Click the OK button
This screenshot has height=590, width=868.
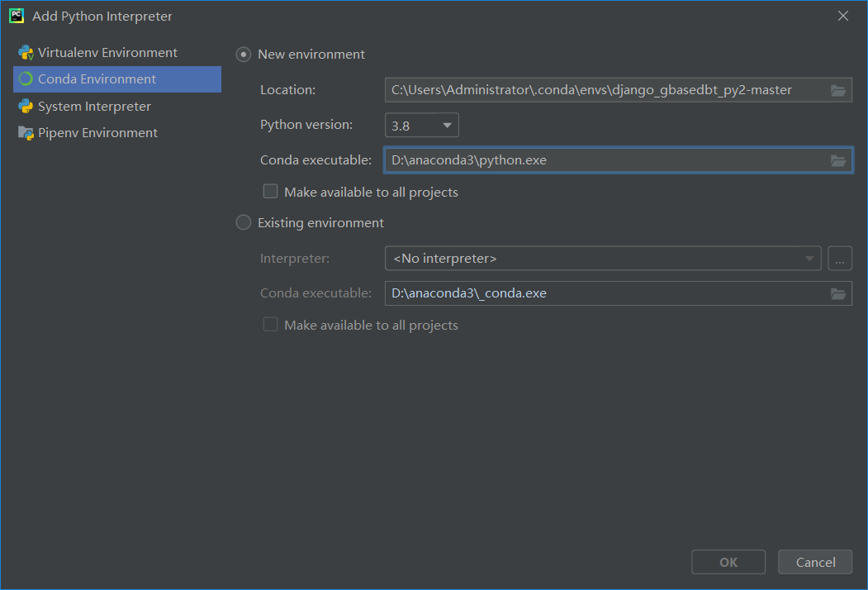pyautogui.click(x=728, y=562)
